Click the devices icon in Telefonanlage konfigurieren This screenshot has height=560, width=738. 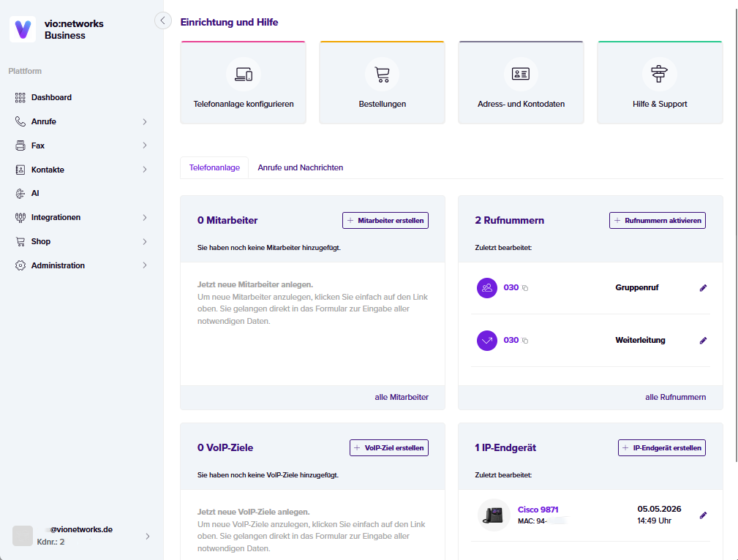click(x=244, y=75)
